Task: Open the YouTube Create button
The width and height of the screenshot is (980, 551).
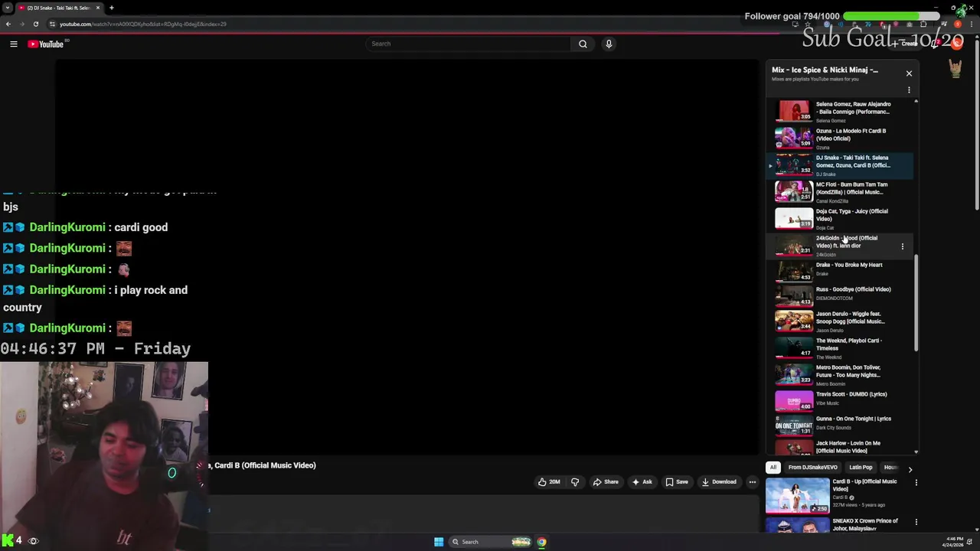Action: tap(906, 44)
